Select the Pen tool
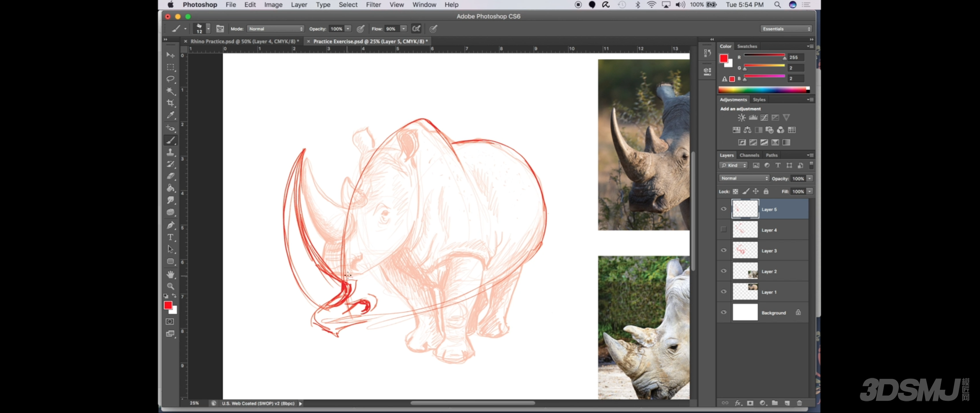This screenshot has width=980, height=413. coord(170,225)
